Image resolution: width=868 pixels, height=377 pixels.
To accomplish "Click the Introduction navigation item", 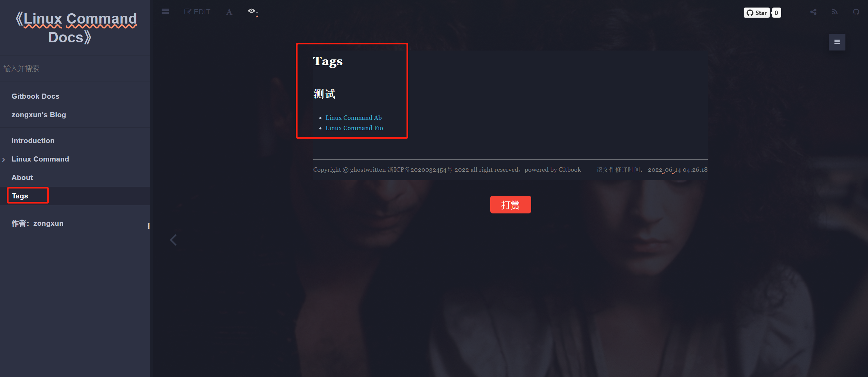I will tap(33, 141).
